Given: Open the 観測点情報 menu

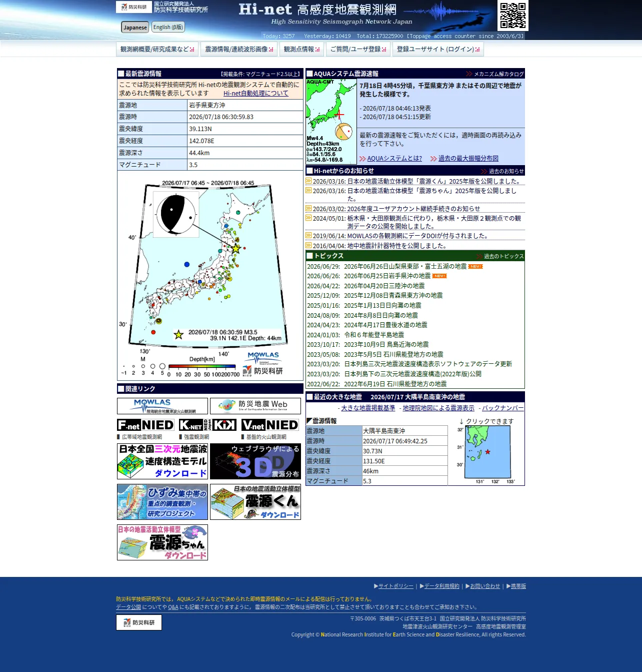Looking at the screenshot, I should click(x=301, y=49).
